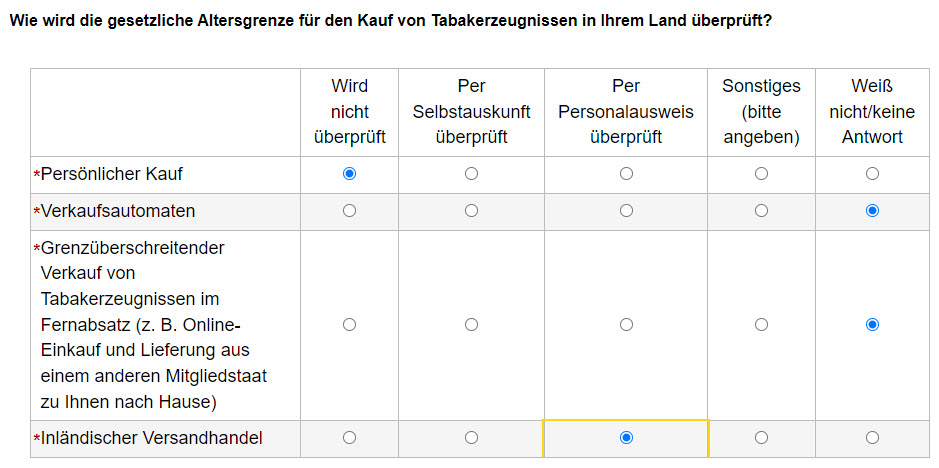Select 'Wird nicht überprüft' for Persönlicher Kauf
This screenshot has height=468, width=939.
pyautogui.click(x=350, y=174)
